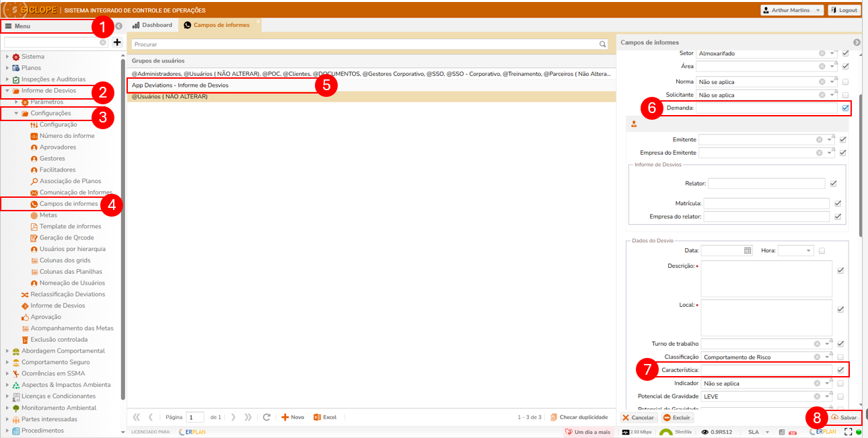Enable the Norma field checkbox
Viewport: 868px width, 438px height.
(845, 81)
